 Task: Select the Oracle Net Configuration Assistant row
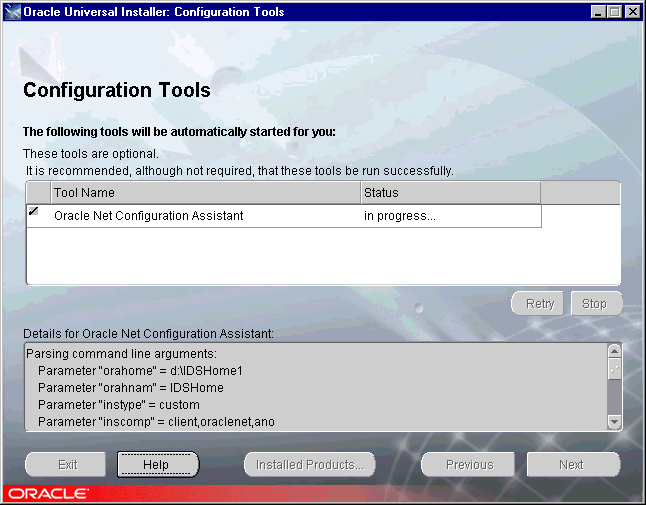click(x=284, y=216)
